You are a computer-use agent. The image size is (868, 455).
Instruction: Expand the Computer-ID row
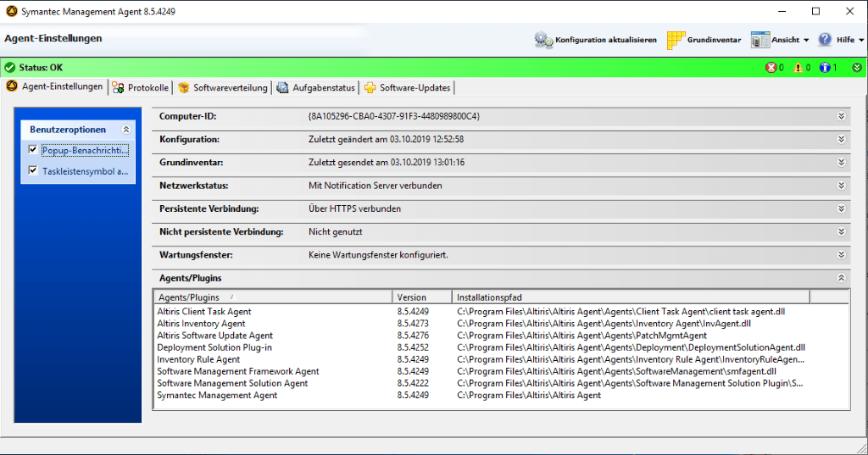(841, 116)
